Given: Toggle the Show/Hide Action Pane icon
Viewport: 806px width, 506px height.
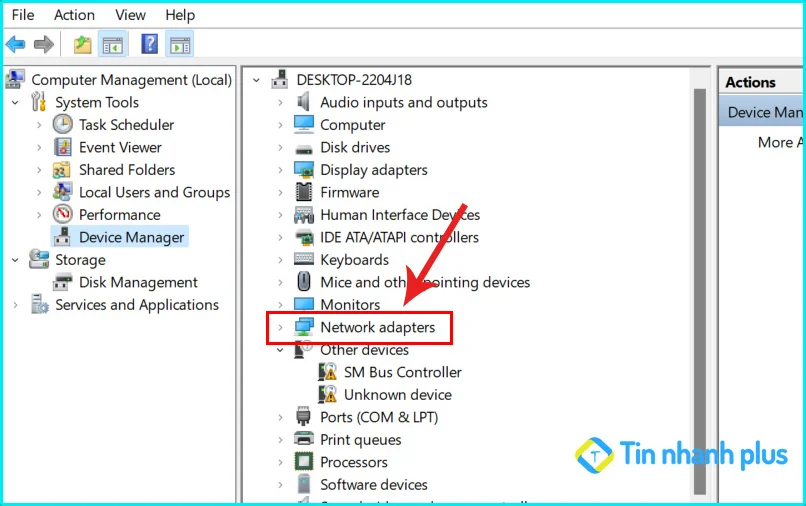Looking at the screenshot, I should coord(179,45).
